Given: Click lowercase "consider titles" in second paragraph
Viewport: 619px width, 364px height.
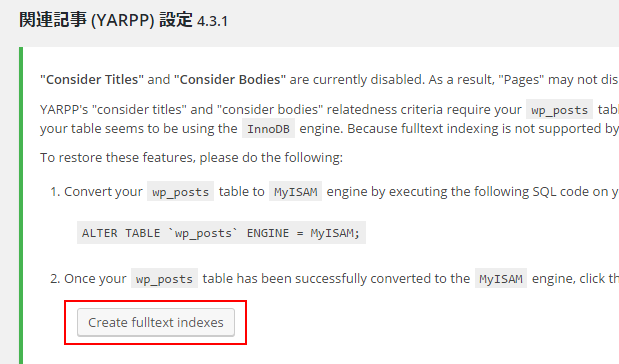Looking at the screenshot, I should pos(139,109).
